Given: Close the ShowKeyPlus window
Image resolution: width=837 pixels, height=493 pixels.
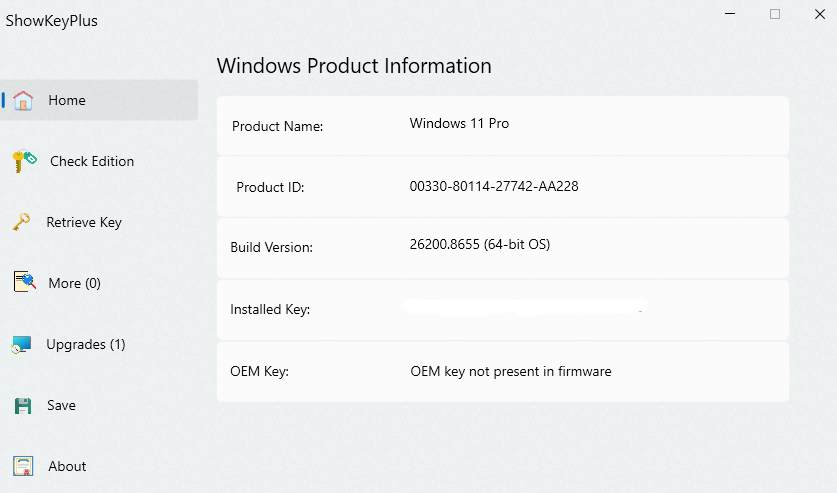Looking at the screenshot, I should coord(820,14).
